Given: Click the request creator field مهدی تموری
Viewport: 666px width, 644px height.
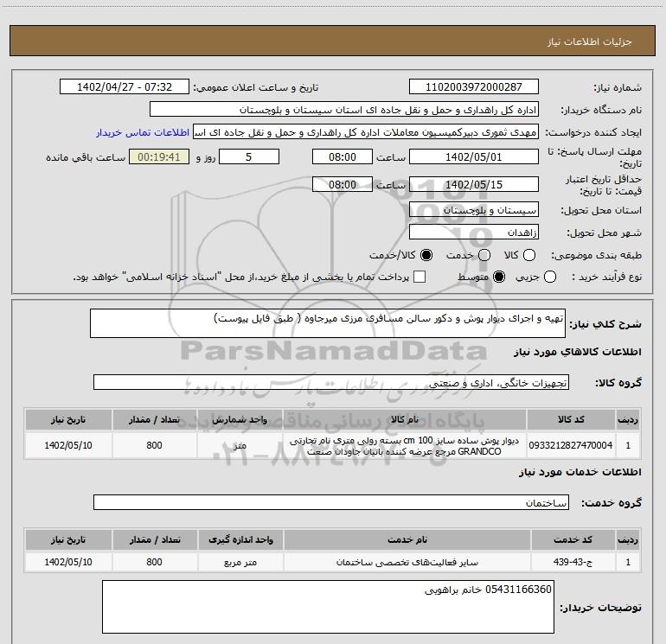Looking at the screenshot, I should 366,132.
